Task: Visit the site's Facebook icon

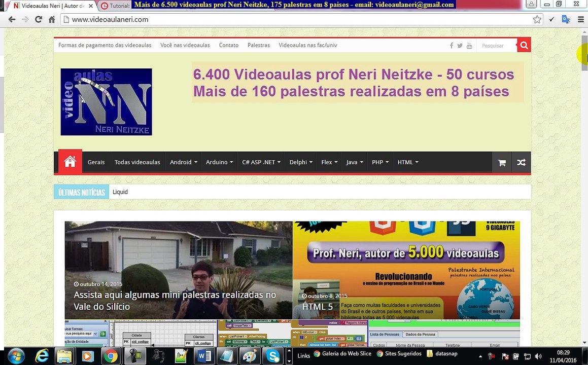Action: pos(452,46)
